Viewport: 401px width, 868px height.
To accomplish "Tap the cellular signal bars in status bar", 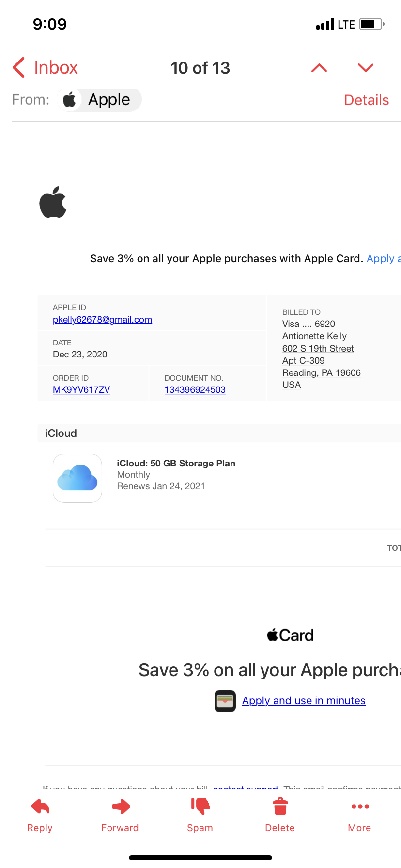I will pyautogui.click(x=325, y=24).
